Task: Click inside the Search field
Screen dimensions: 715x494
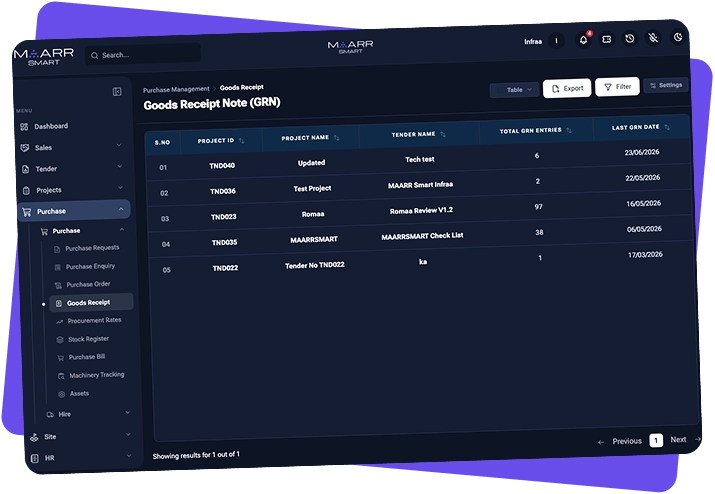Action: pyautogui.click(x=143, y=54)
